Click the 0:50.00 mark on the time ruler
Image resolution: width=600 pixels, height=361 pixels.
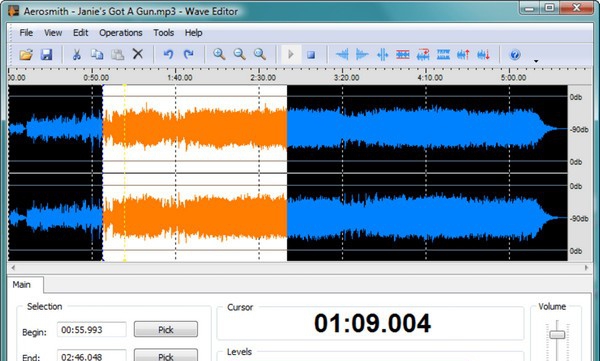(x=96, y=77)
